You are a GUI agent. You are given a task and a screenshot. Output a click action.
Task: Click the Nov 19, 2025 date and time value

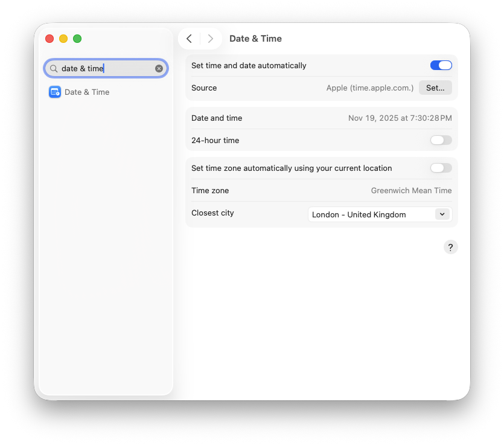400,118
